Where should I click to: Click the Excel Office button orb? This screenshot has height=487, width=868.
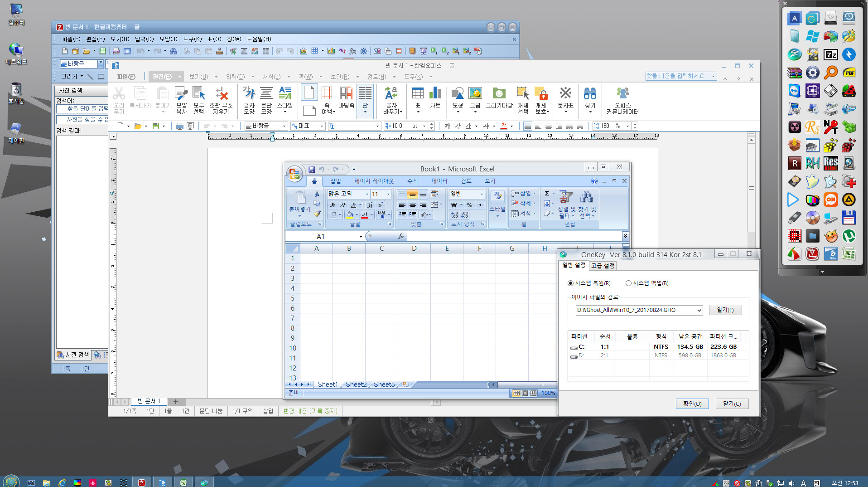[294, 174]
